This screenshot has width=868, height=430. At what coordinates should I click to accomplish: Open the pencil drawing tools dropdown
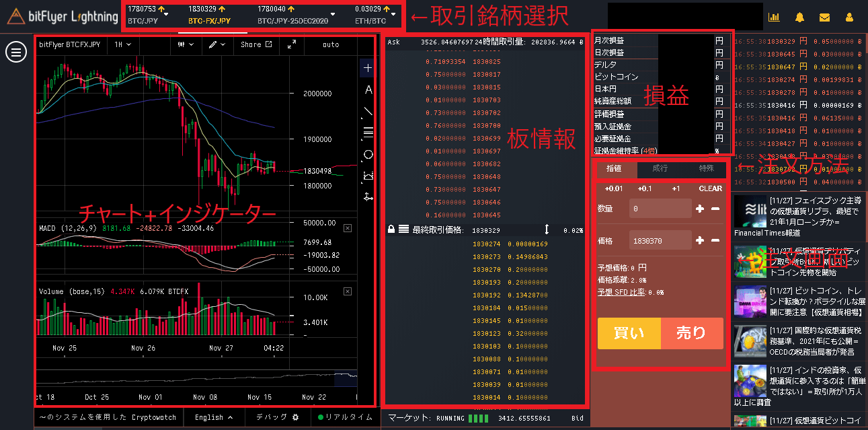[216, 44]
